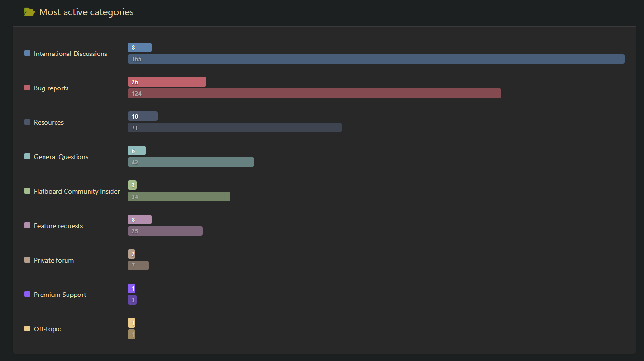Open the Bug reports category

pyautogui.click(x=51, y=88)
